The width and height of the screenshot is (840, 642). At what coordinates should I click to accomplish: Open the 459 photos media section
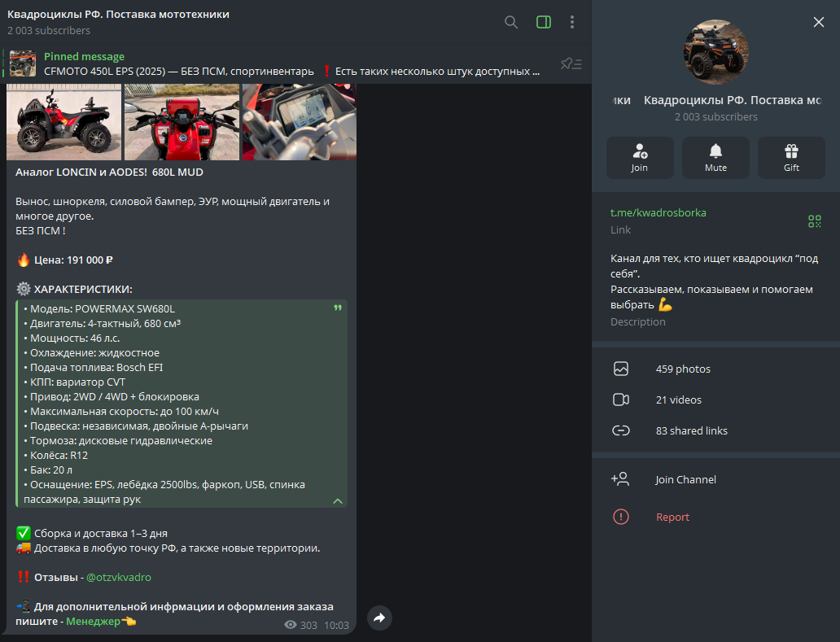(x=715, y=369)
